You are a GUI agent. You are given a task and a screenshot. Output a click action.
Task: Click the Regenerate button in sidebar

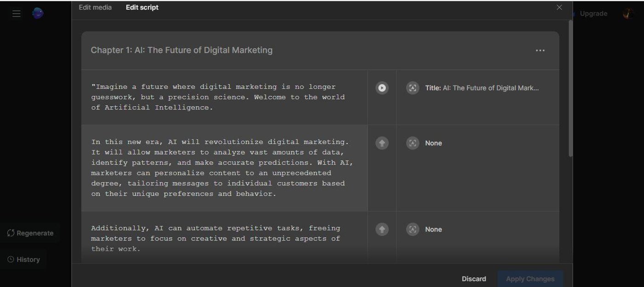click(30, 233)
